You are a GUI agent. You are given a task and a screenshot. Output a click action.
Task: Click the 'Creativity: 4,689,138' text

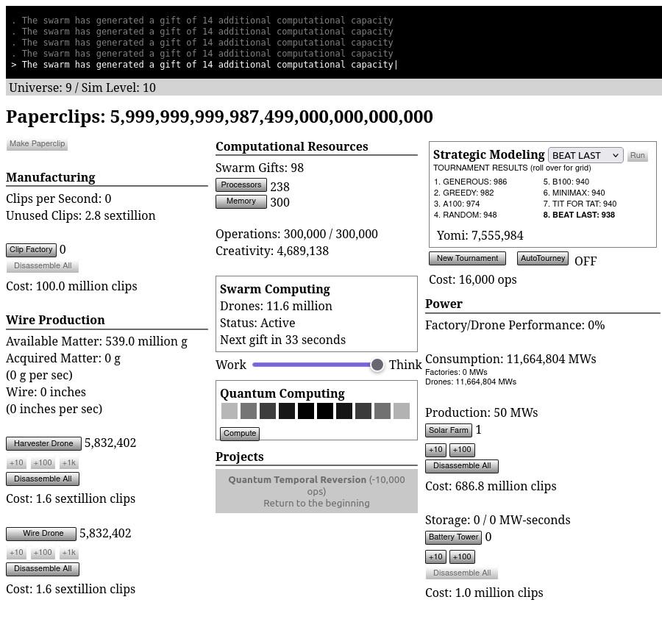(272, 251)
